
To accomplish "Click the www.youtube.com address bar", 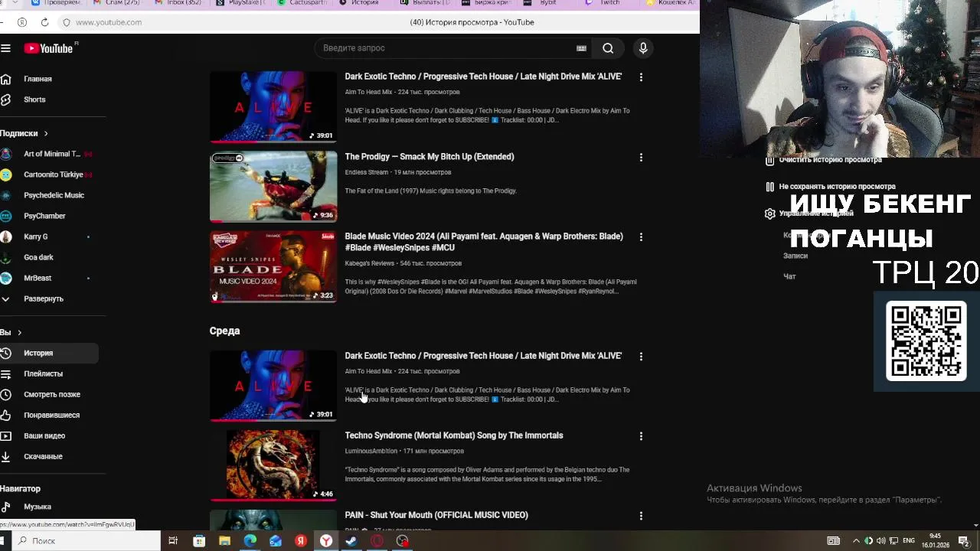I will (109, 22).
